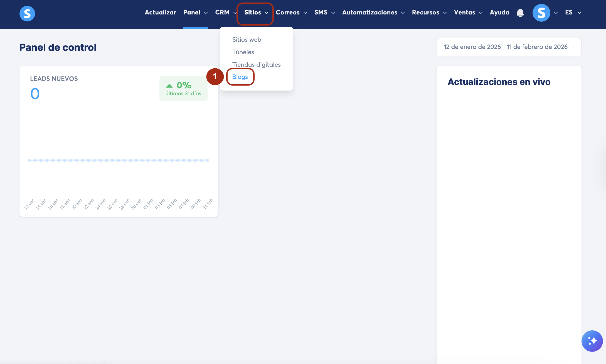Expand the Automatizaciones menu
606x364 pixels.
[373, 13]
